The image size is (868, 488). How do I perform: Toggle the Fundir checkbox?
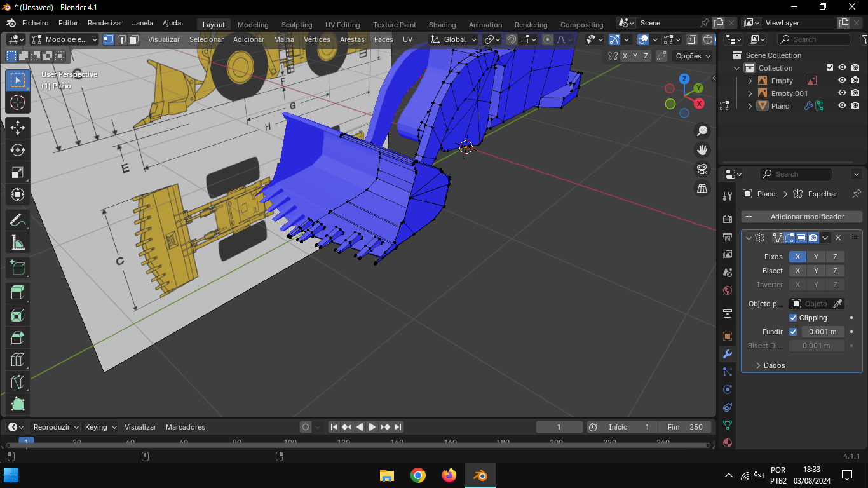click(793, 332)
